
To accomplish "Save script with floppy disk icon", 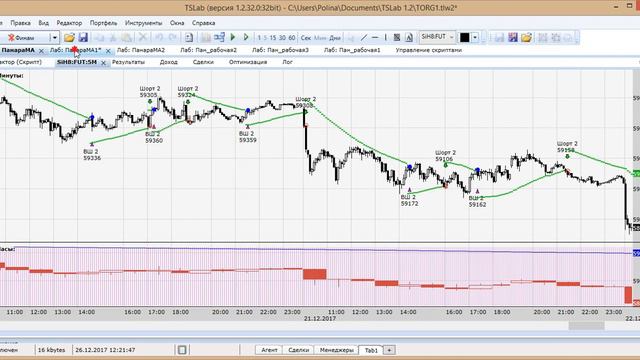I will (x=83, y=38).
